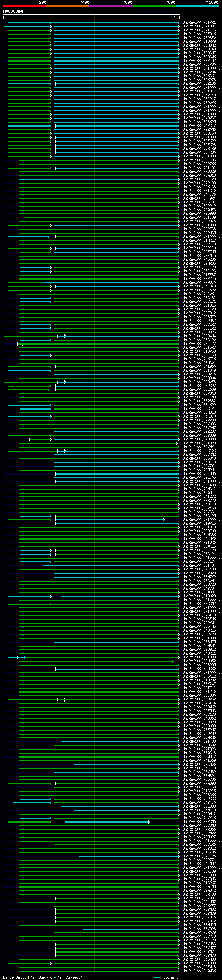Select hit label UniRef100_C1BKP9
The height and width of the screenshot is (980, 222).
[199, 41]
